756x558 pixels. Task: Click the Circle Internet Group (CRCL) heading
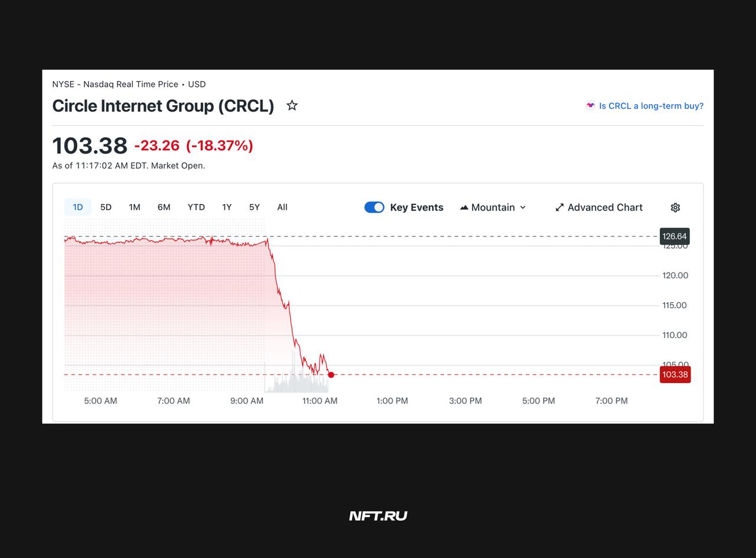click(163, 106)
